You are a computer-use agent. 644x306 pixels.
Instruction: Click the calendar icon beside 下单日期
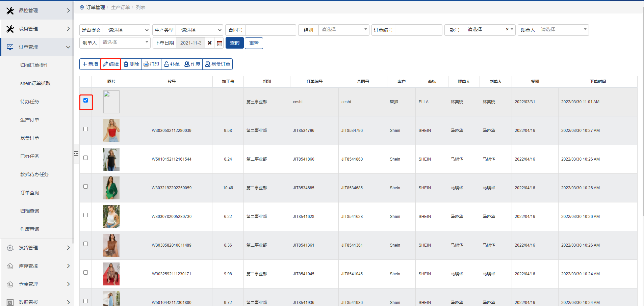(x=220, y=43)
